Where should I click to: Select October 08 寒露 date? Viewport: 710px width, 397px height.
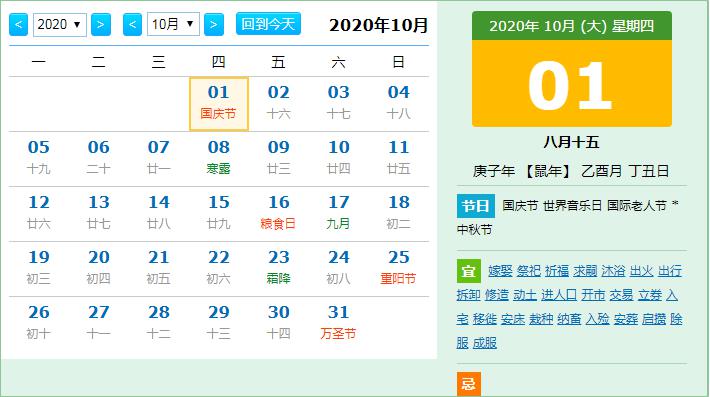(219, 158)
